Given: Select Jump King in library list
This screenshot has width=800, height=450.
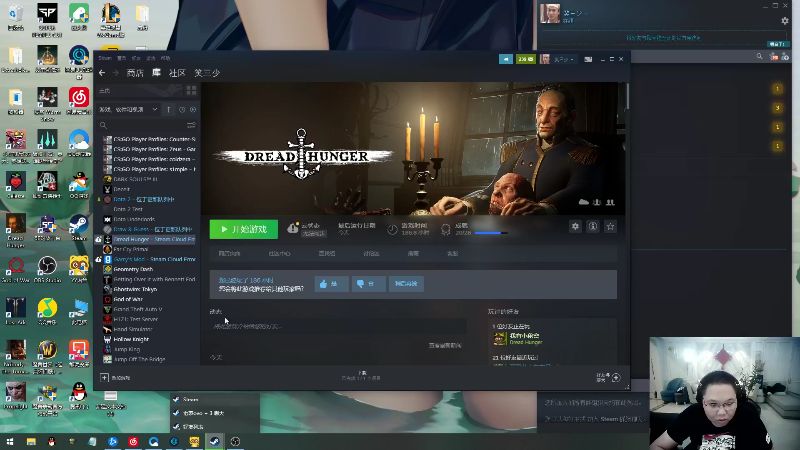Looking at the screenshot, I should (x=127, y=349).
